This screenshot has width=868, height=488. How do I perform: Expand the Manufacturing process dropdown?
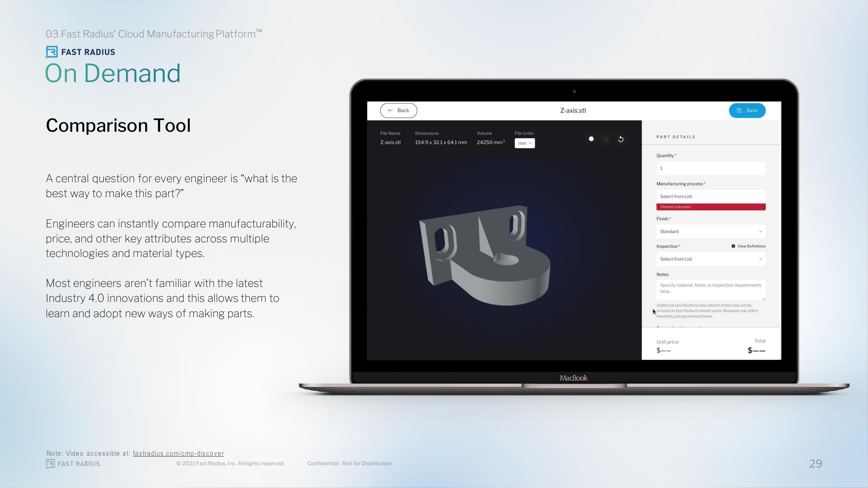[x=711, y=196]
